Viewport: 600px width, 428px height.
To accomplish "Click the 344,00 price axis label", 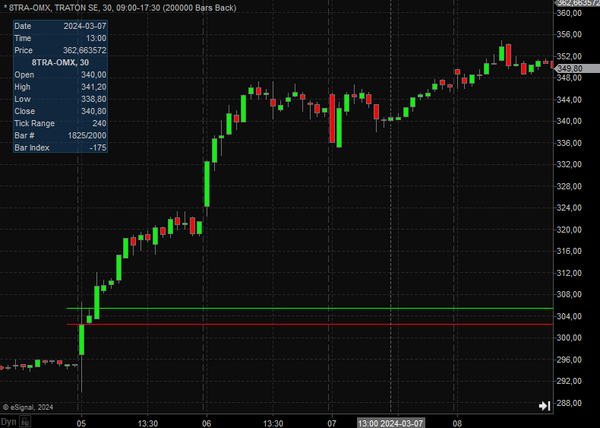I will click(x=570, y=99).
